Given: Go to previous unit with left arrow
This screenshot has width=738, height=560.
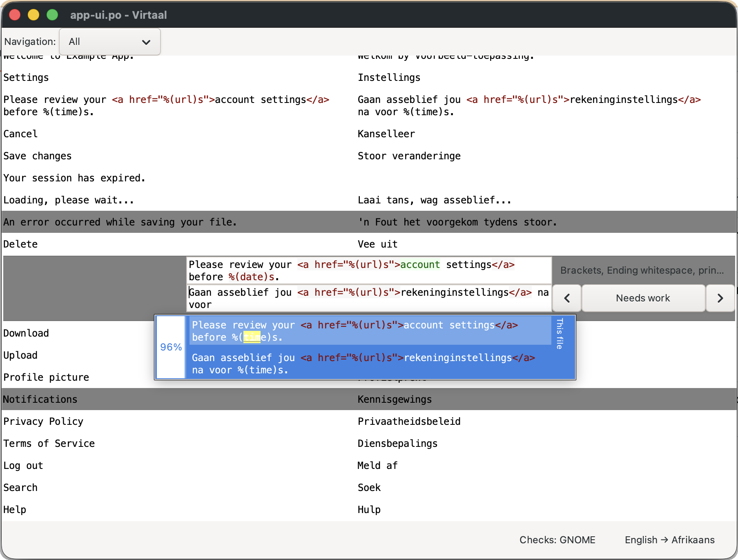Looking at the screenshot, I should 567,298.
